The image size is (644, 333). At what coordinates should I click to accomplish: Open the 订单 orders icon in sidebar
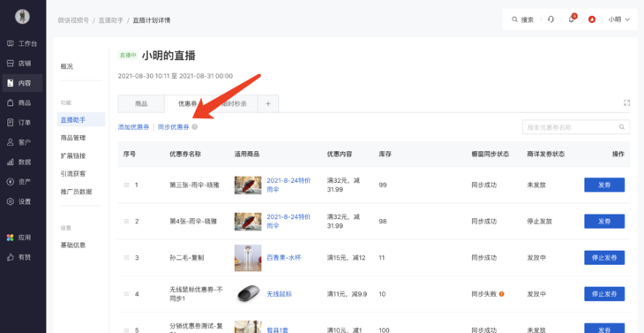(x=11, y=123)
